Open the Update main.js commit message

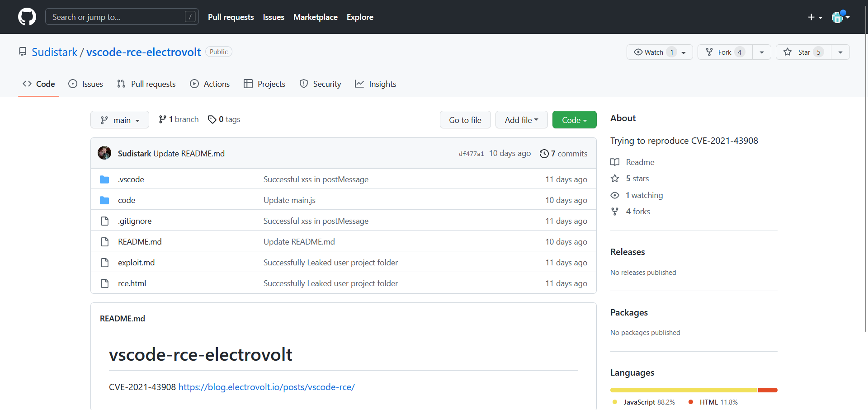pos(289,200)
